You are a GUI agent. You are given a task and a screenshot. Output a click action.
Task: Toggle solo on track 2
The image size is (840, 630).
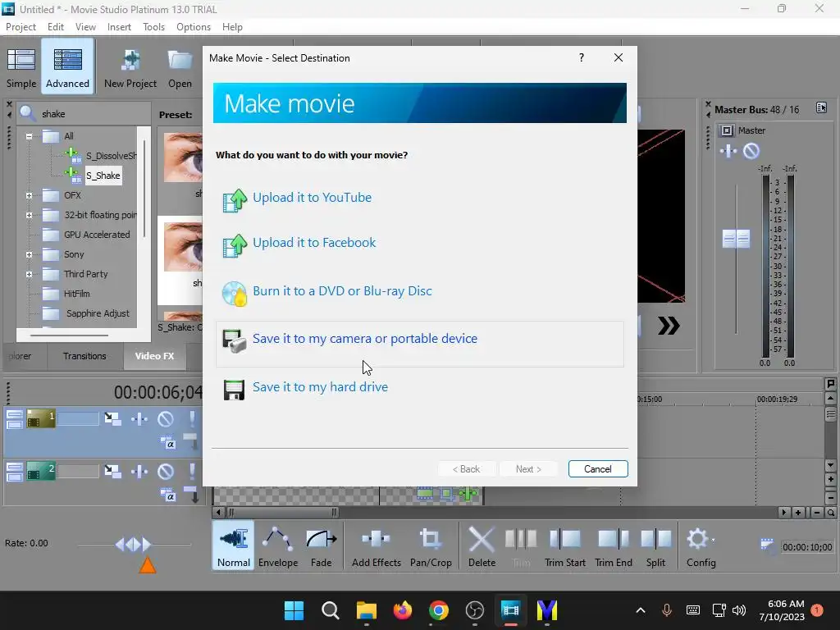point(192,472)
